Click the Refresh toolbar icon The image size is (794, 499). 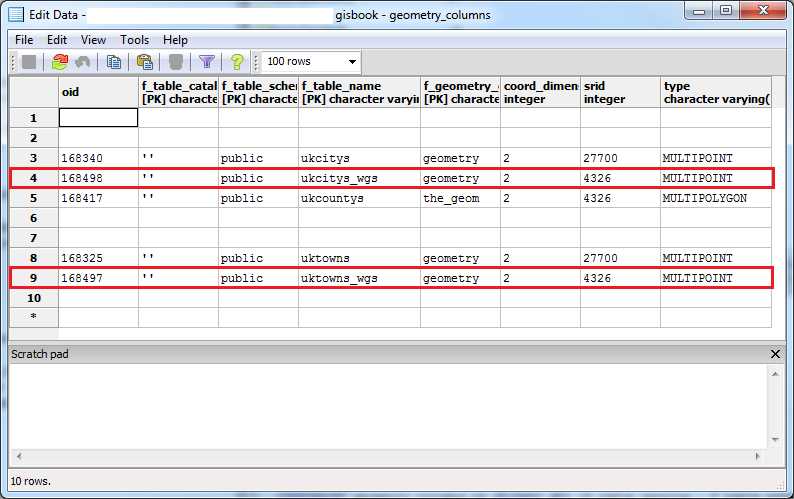(x=59, y=62)
